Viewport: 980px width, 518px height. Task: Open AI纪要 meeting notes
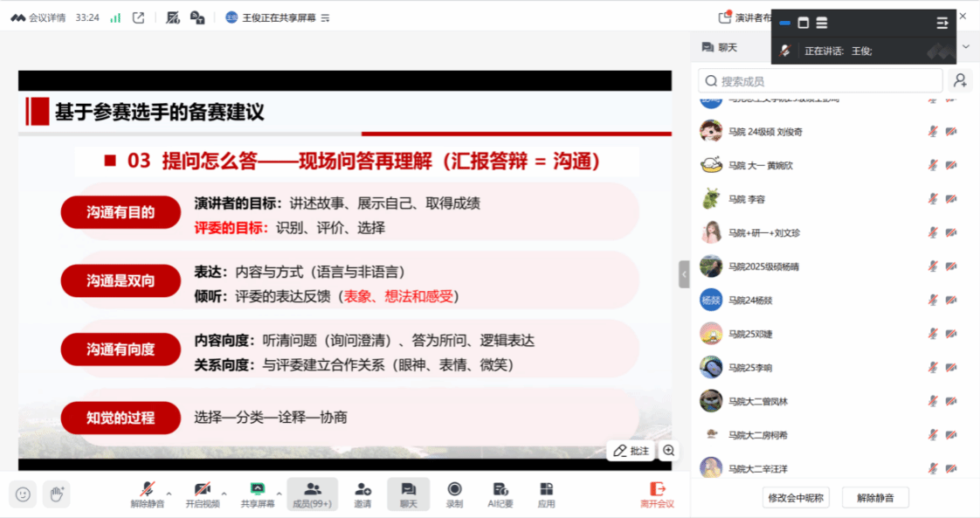[500, 494]
